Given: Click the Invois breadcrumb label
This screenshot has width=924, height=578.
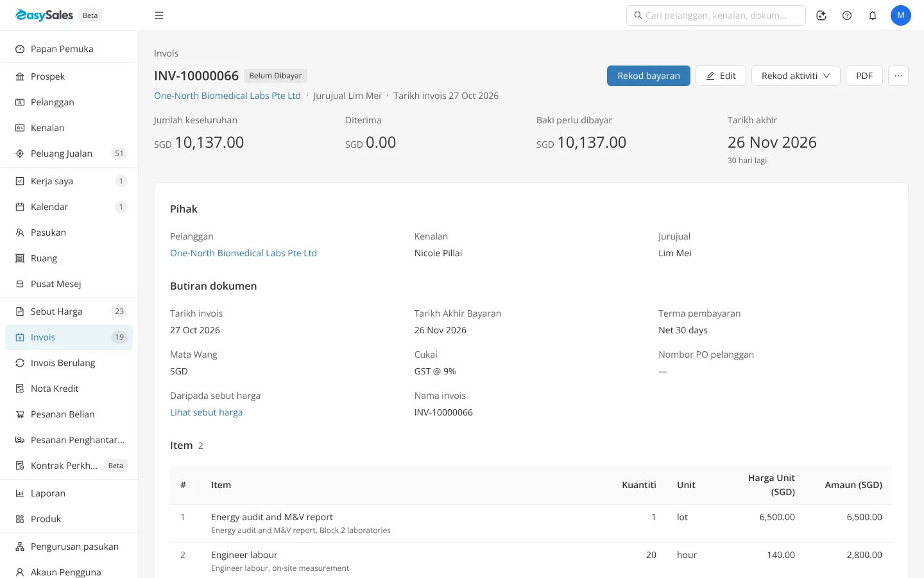Looking at the screenshot, I should (x=166, y=53).
